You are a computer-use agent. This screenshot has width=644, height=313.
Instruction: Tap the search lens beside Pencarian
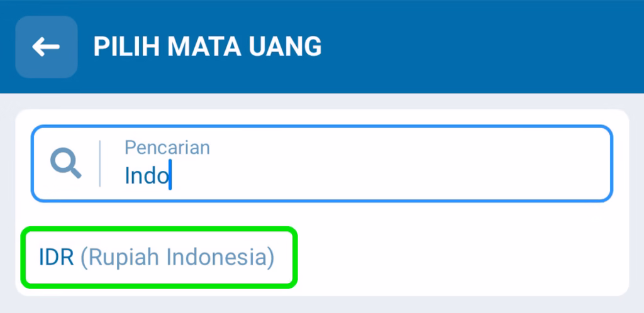[x=65, y=164]
